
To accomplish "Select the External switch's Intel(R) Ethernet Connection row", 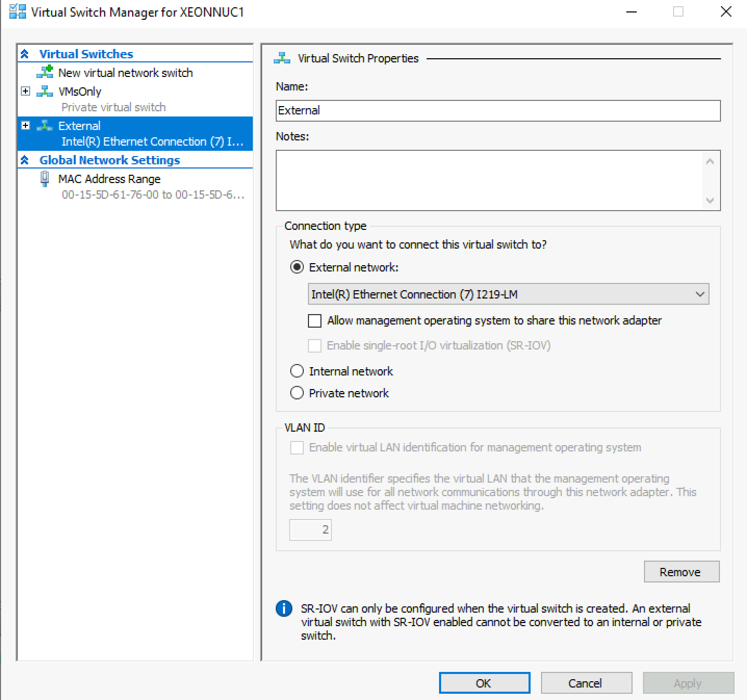I will tap(152, 141).
